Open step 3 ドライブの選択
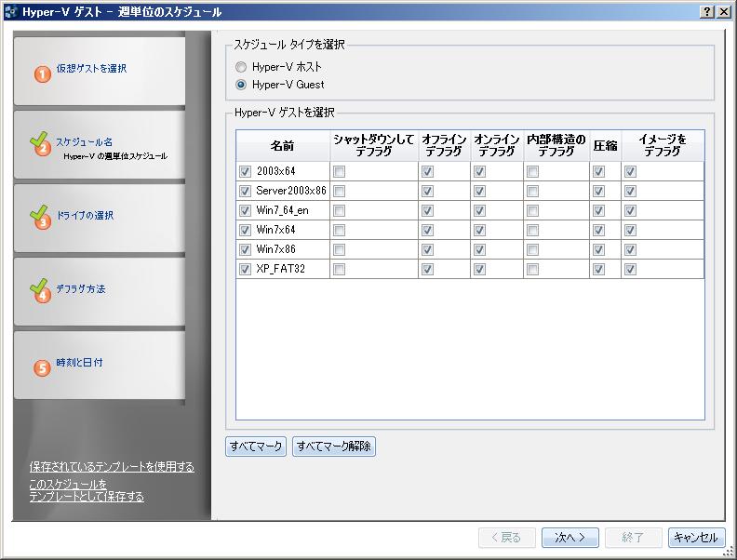Screen dimensions: 737x560 pyautogui.click(x=100, y=218)
